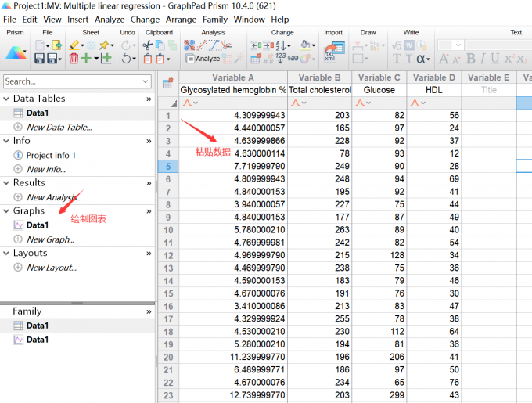The height and width of the screenshot is (403, 532).
Task: Open the Search box dropdown arrow
Action: pyautogui.click(x=146, y=81)
